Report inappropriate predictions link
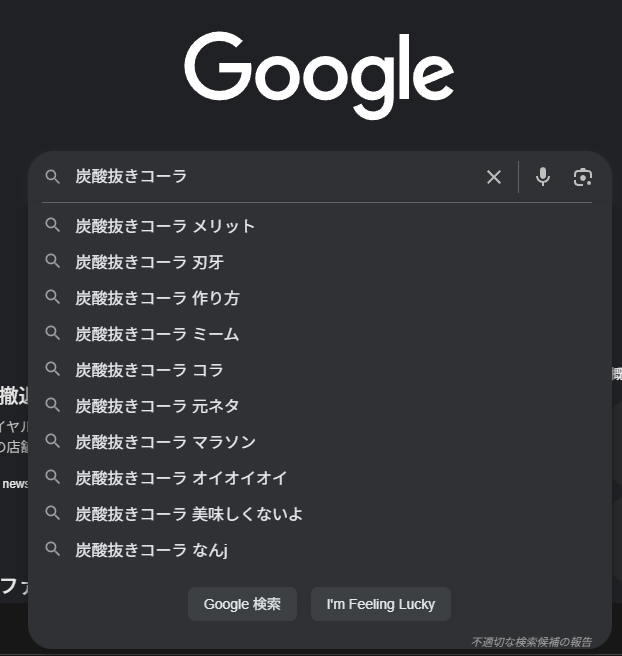 tap(531, 641)
